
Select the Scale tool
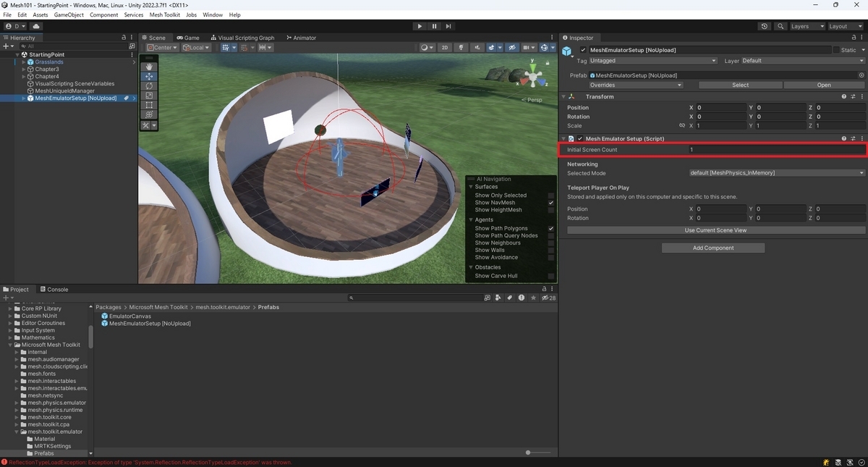coord(149,95)
